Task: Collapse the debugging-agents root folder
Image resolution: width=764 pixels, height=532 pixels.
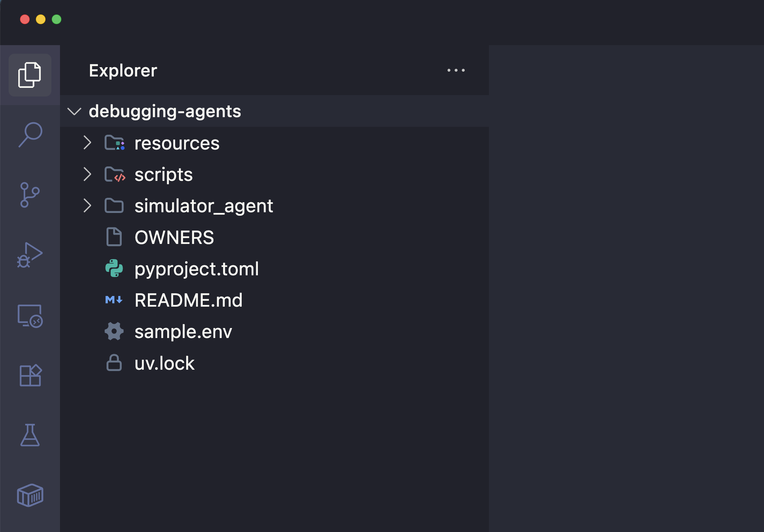Action: [x=74, y=111]
